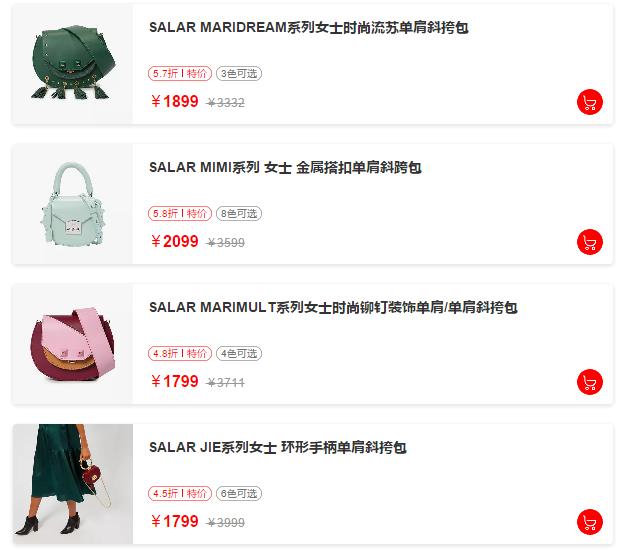Show the 6色可选 color options

click(239, 493)
